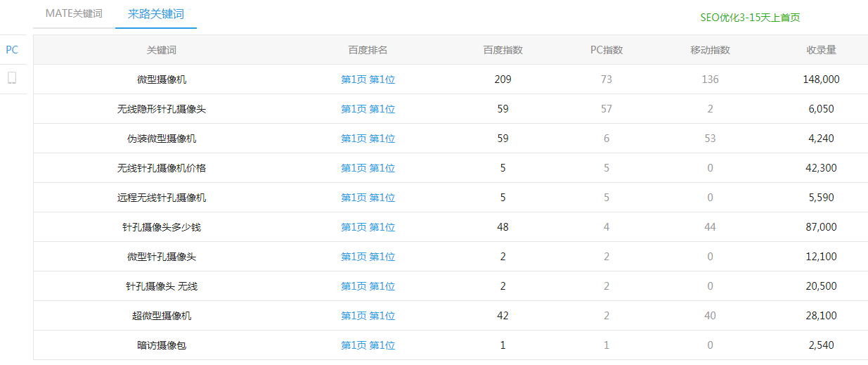Click the 移动指数 column header
868x365 pixels.
711,50
